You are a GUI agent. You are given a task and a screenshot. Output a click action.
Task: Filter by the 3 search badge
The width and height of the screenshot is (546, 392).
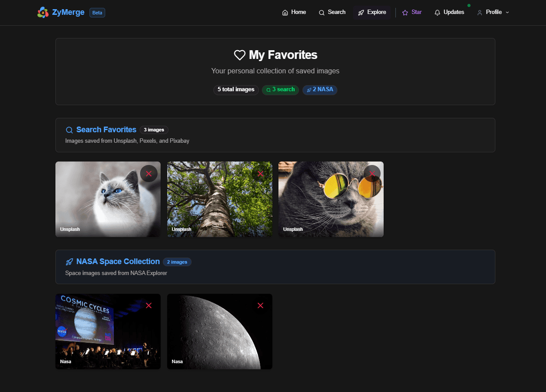(x=281, y=89)
